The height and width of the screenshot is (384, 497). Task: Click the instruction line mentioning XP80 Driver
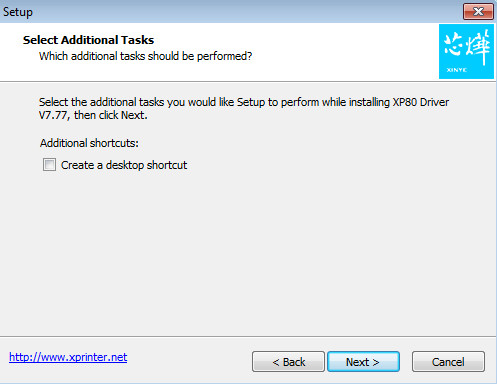pos(244,102)
